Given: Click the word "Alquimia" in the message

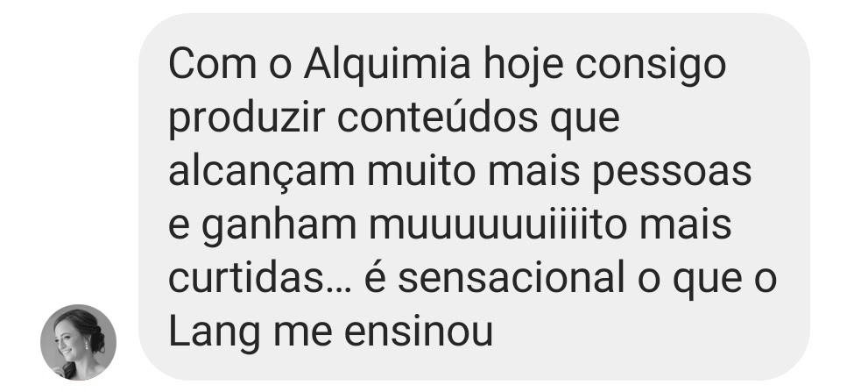Looking at the screenshot, I should pos(387,65).
